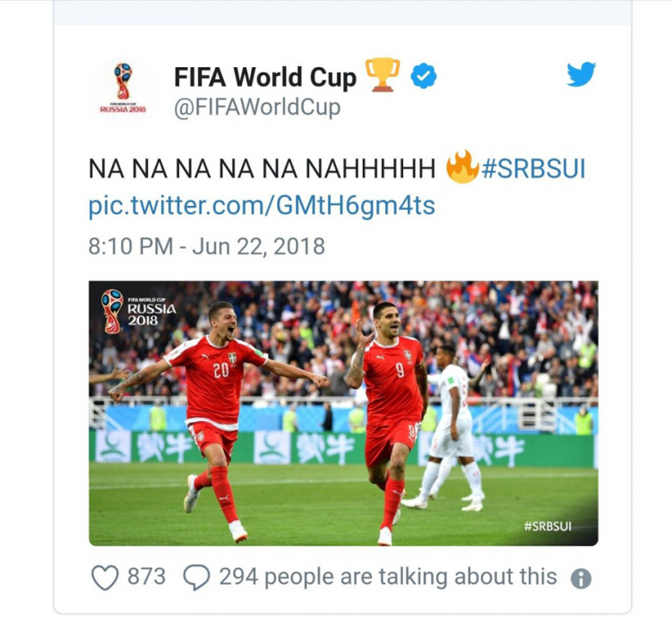Viewport: 672px width, 618px height.
Task: Click the trophy emoji beside account name
Action: click(383, 75)
